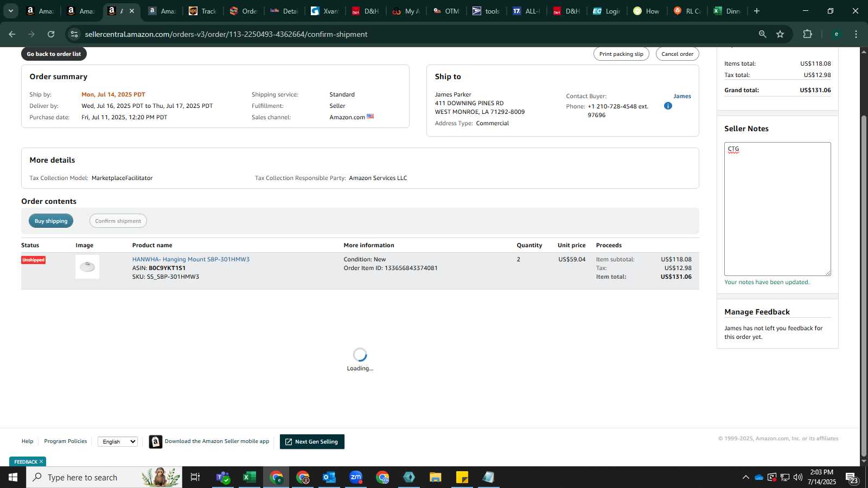This screenshot has width=868, height=488.
Task: Click the Grand total US$131.06 value
Action: pos(815,90)
